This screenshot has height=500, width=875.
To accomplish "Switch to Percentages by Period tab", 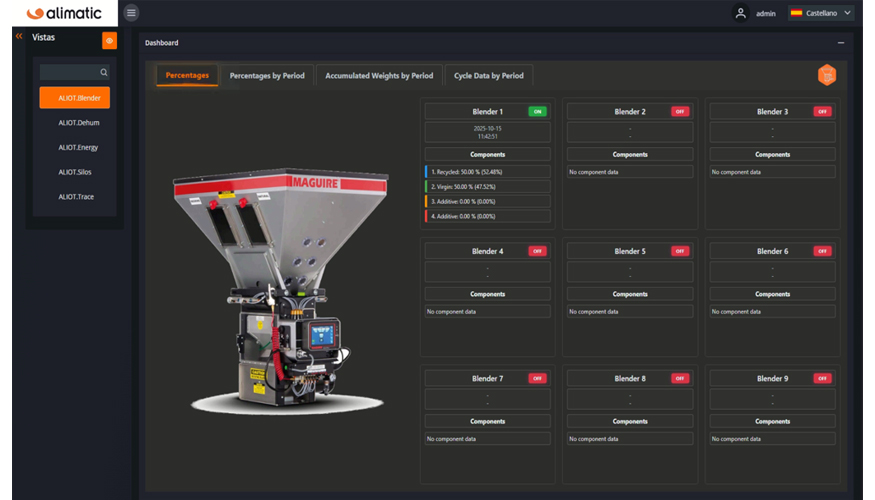I will [x=267, y=75].
